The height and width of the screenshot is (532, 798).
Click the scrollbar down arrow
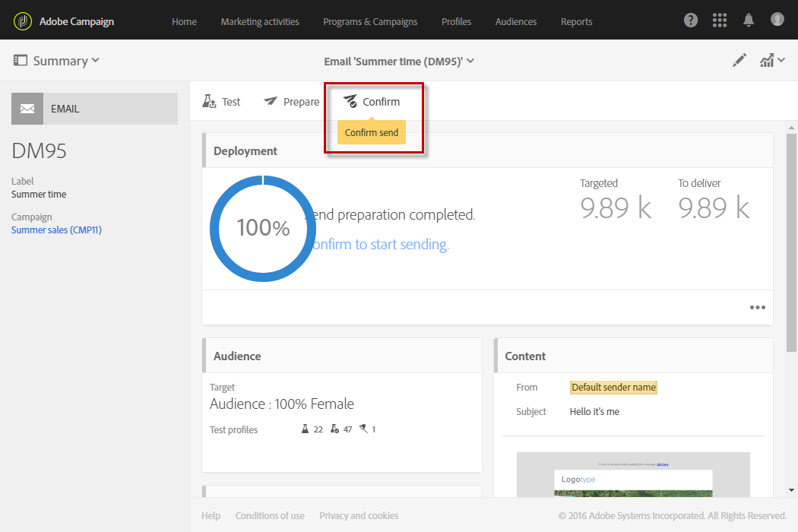coord(791,490)
